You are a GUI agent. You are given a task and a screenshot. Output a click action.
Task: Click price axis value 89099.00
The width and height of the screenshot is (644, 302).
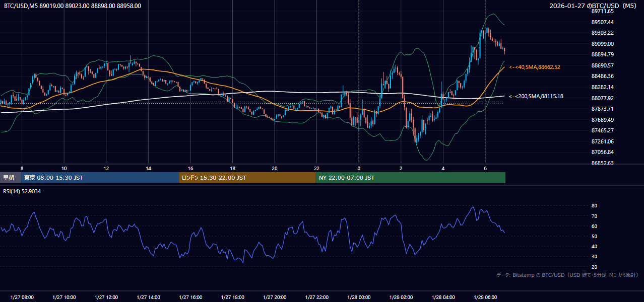(602, 44)
